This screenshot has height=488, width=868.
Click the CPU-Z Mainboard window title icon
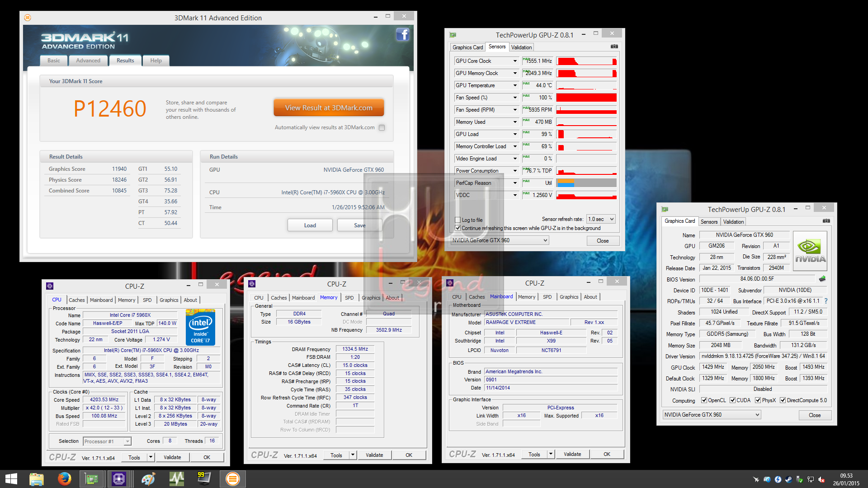tap(450, 283)
